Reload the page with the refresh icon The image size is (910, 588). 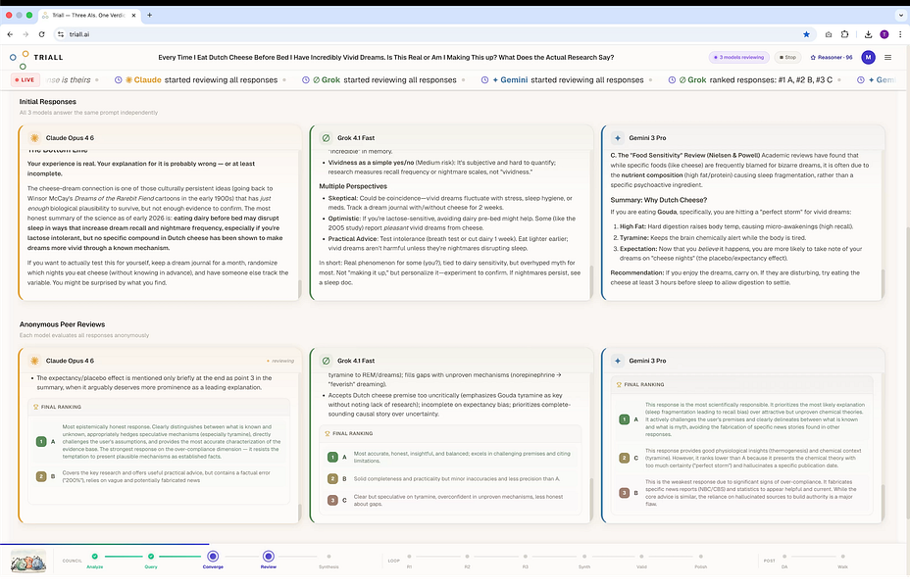click(x=42, y=34)
